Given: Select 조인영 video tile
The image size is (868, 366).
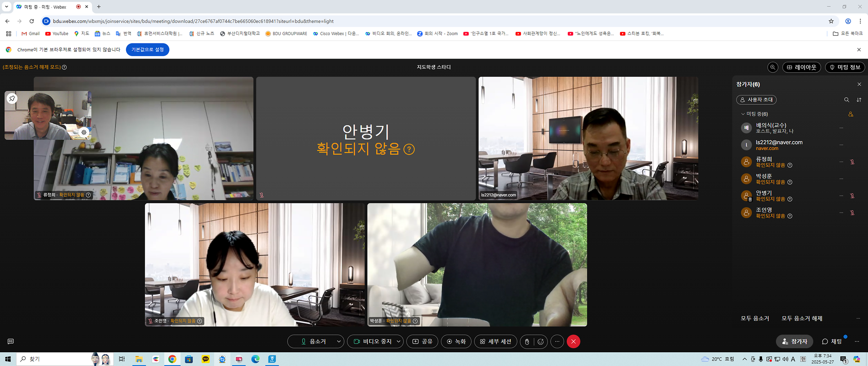Looking at the screenshot, I should click(x=255, y=265).
